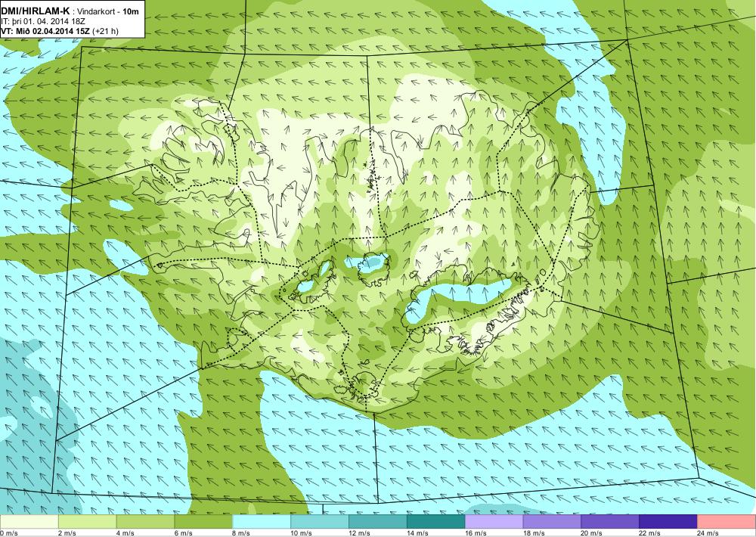The image size is (756, 537).
Task: Click the '24 m/s' legend label
Action: 708,533
